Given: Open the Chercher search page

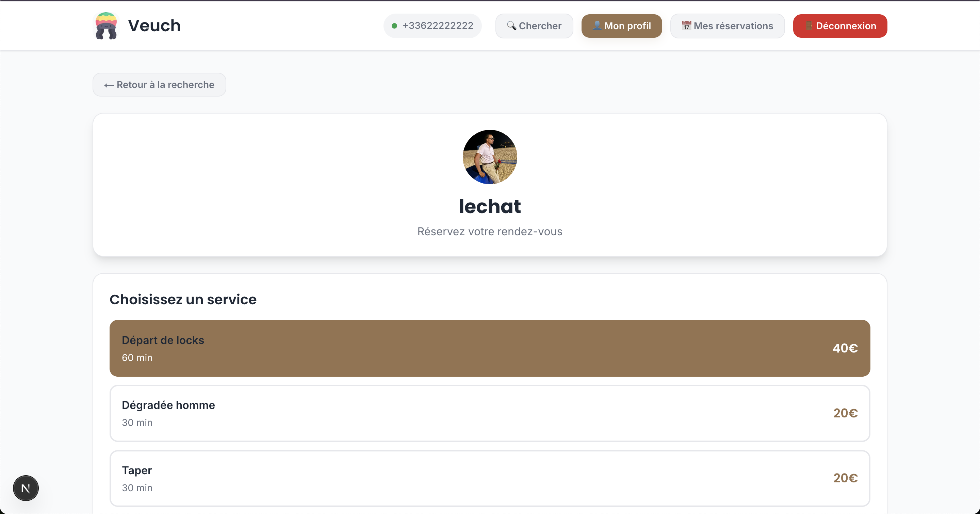Looking at the screenshot, I should pos(534,25).
